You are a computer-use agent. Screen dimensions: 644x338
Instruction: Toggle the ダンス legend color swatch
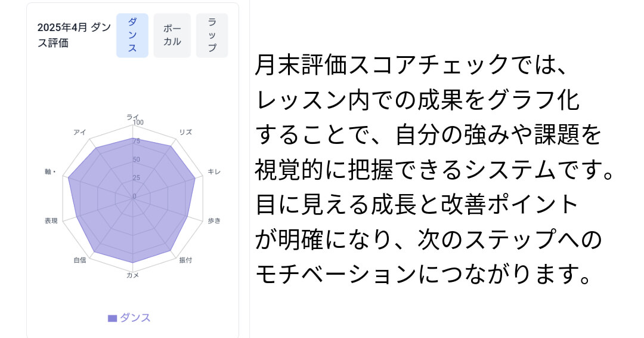(x=113, y=318)
